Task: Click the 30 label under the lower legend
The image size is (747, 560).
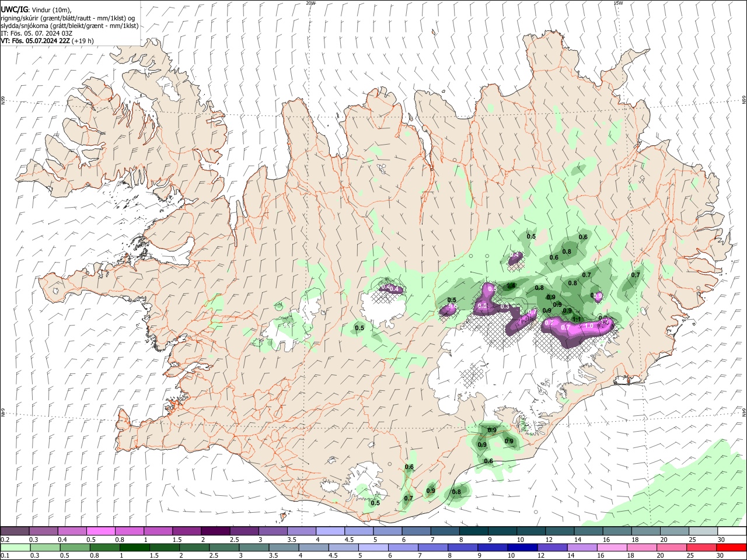Action: click(x=720, y=555)
